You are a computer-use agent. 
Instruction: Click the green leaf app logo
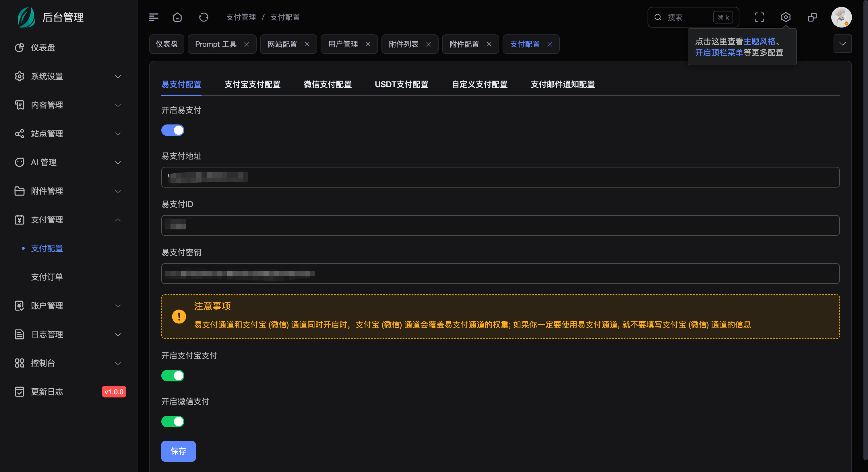click(x=26, y=17)
